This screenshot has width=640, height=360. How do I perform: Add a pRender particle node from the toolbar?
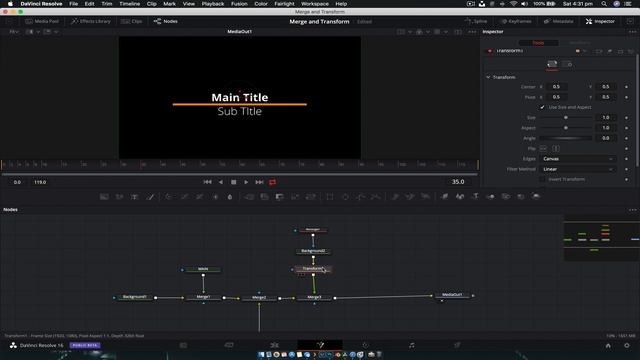tap(425, 197)
